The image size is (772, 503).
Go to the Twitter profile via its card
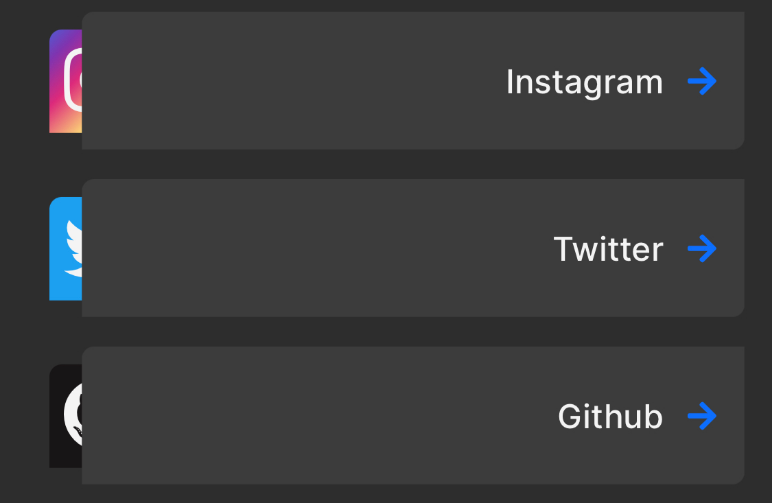pyautogui.click(x=413, y=248)
